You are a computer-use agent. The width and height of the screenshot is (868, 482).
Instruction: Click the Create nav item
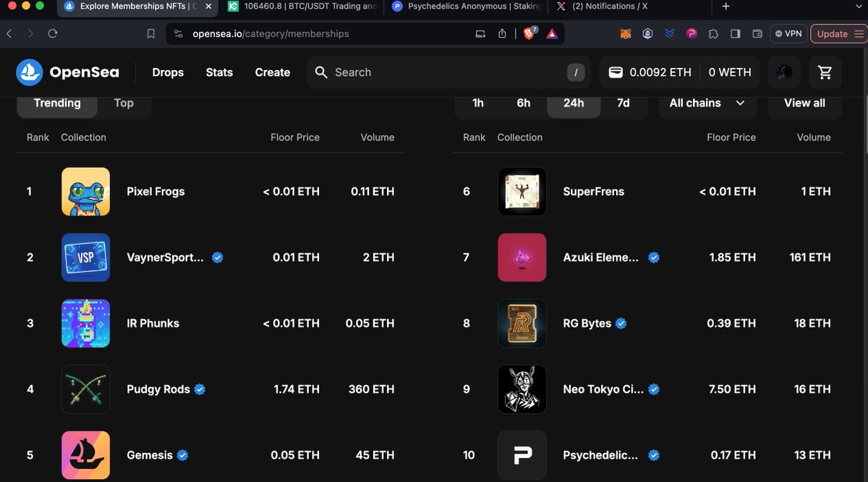tap(273, 72)
